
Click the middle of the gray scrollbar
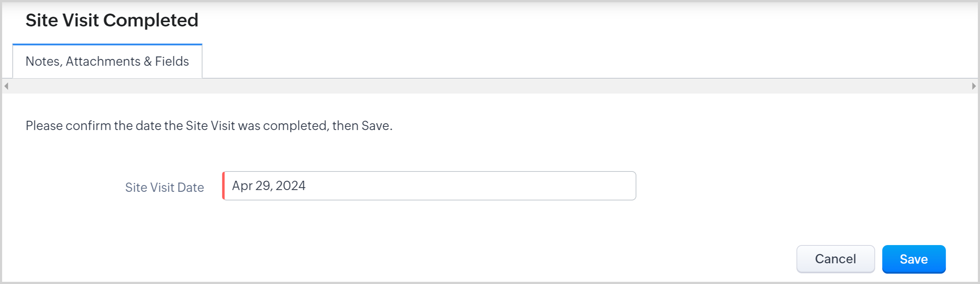click(x=490, y=86)
